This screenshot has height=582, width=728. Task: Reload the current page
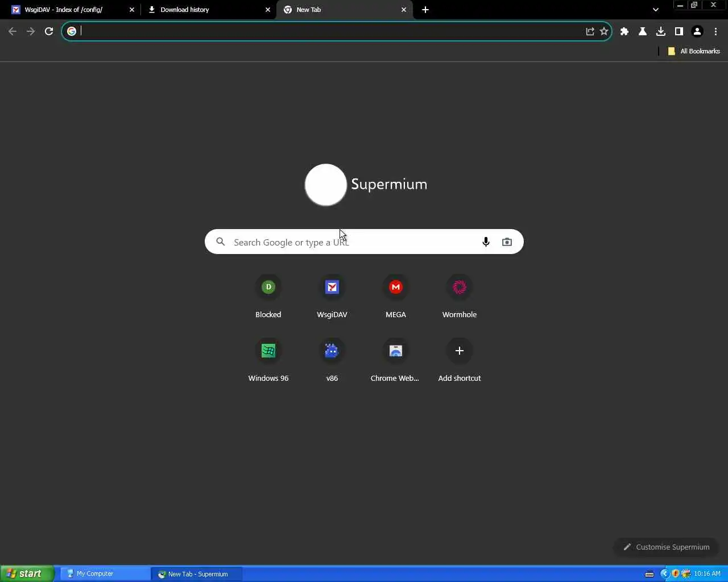pyautogui.click(x=49, y=31)
